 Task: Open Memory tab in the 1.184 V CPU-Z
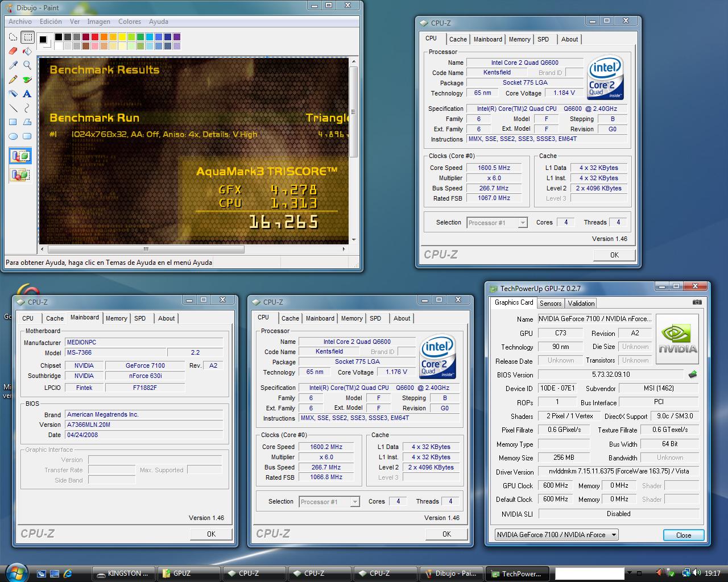click(x=519, y=39)
